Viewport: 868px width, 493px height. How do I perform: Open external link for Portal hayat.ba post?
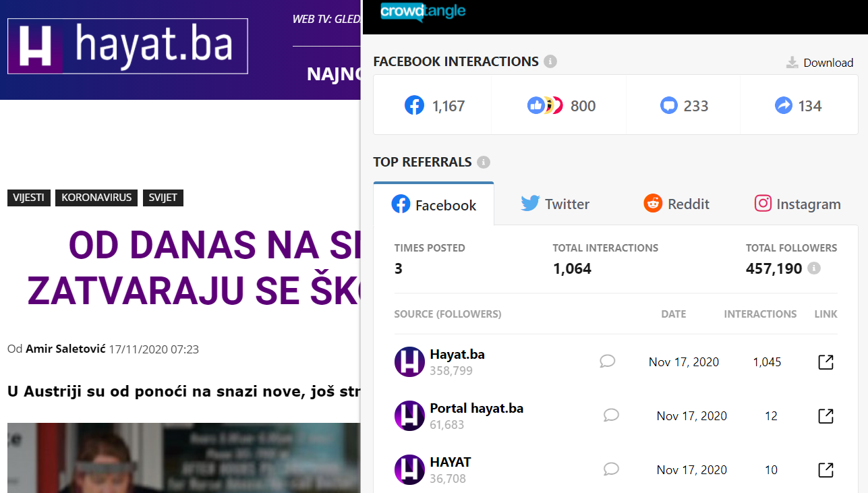point(826,416)
